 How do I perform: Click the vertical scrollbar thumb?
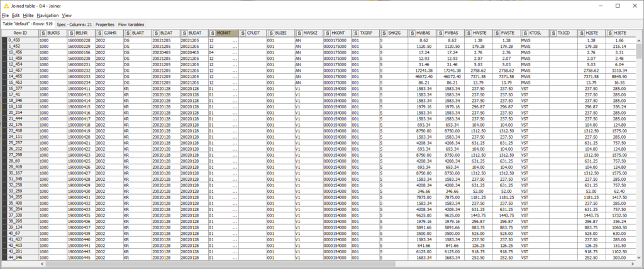point(640,50)
